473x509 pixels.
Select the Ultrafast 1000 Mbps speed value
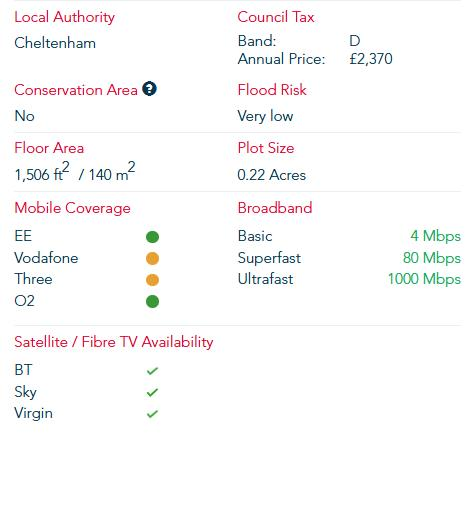[424, 279]
